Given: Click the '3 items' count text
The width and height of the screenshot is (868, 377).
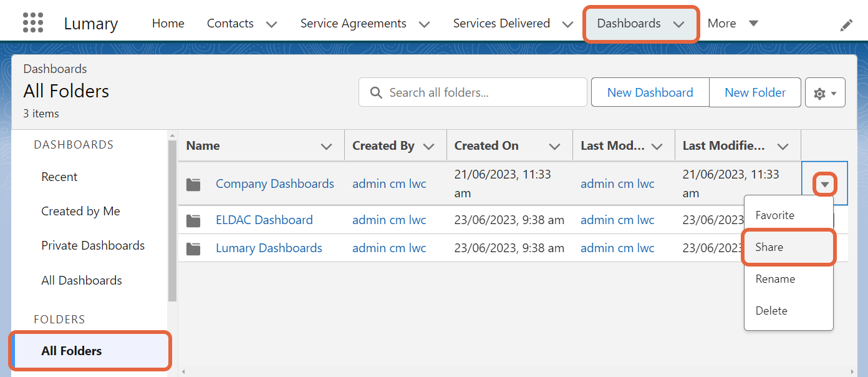Looking at the screenshot, I should click(41, 114).
